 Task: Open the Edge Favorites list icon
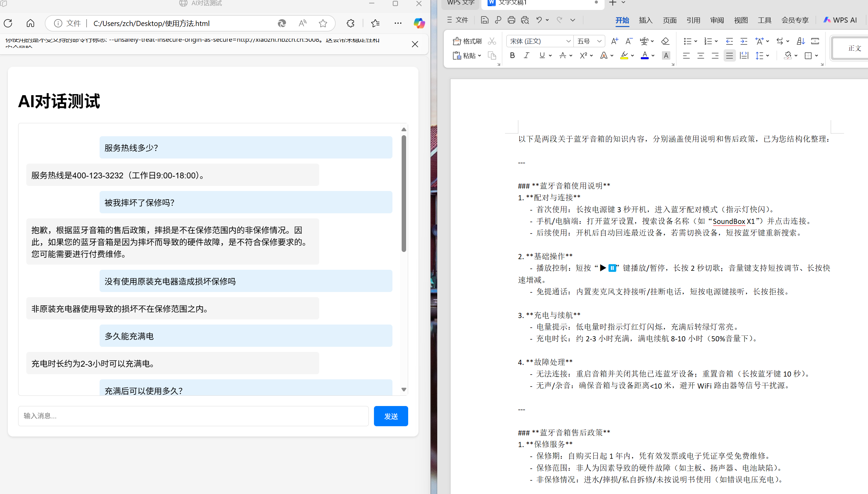(375, 23)
